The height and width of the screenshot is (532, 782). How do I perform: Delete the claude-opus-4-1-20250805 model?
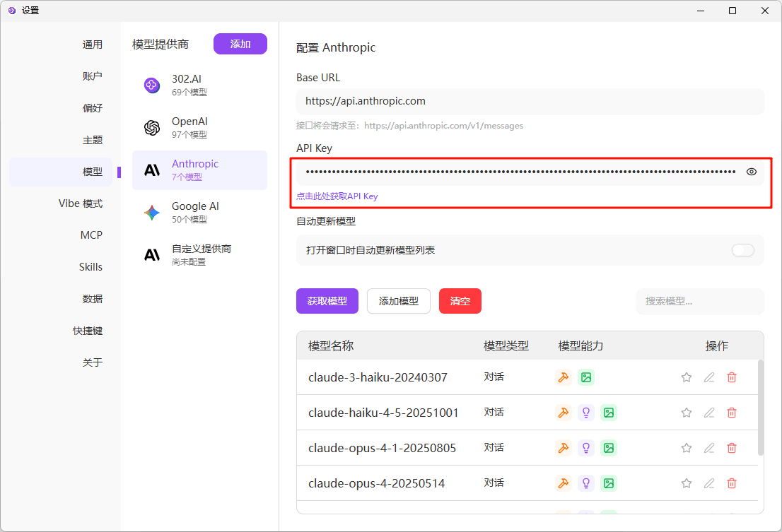[x=732, y=448]
